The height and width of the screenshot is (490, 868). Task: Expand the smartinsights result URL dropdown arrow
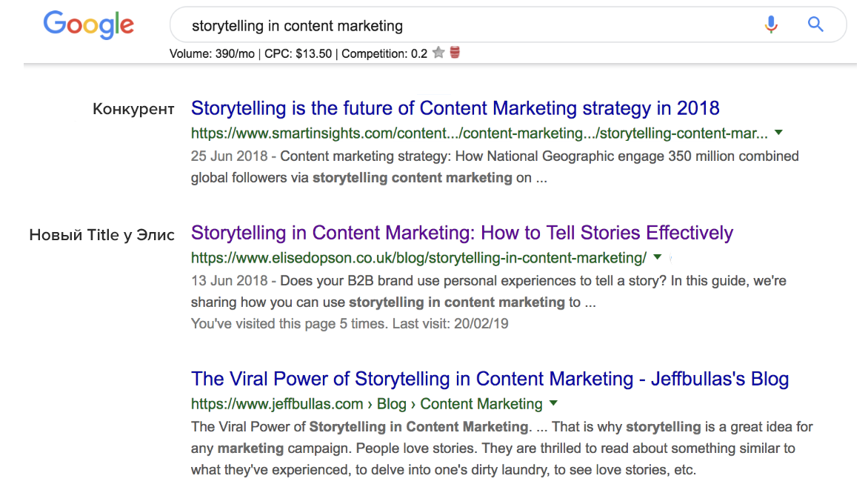click(778, 133)
